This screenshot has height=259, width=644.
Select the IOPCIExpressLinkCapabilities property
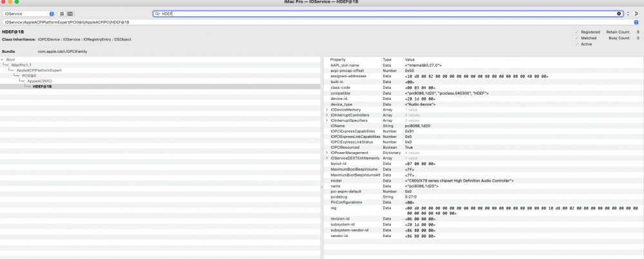[484, 137]
